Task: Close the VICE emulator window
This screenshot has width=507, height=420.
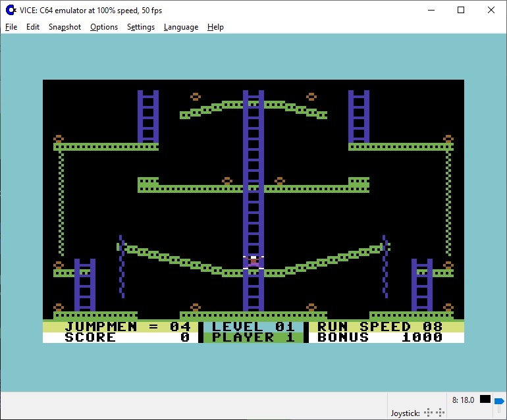Action: 491,10
